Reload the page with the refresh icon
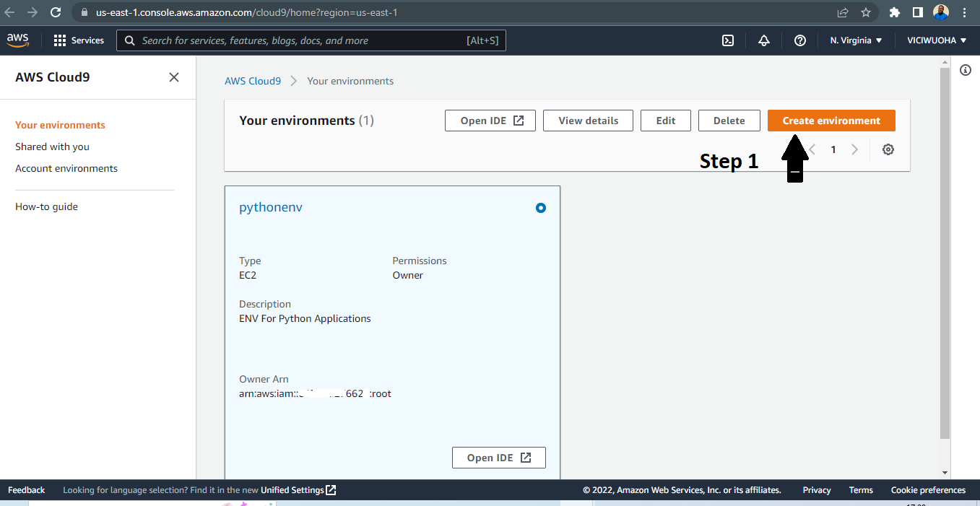This screenshot has height=506, width=980. [56, 12]
